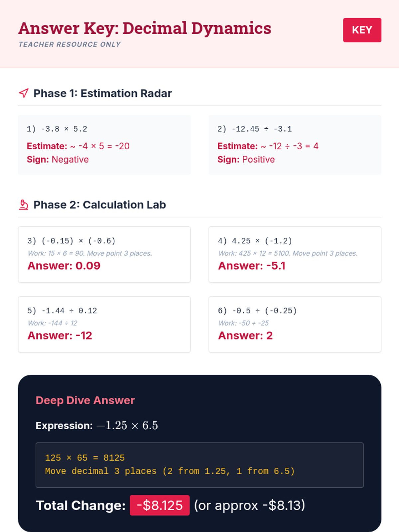Image resolution: width=399 pixels, height=532 pixels.
Task: Click the Sign: Positive label
Action: [x=246, y=160]
